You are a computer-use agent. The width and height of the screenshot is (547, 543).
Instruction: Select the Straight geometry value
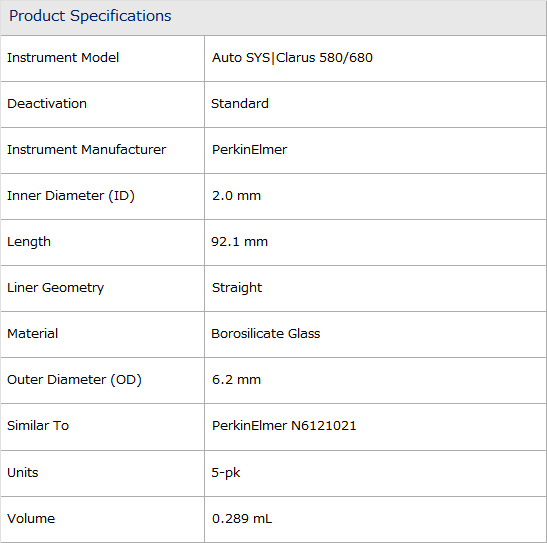237,288
